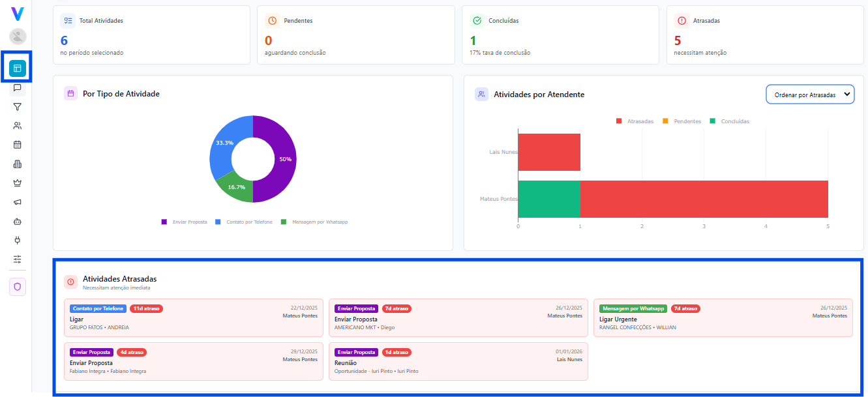Viewport: 868px width, 397px height.
Task: Open Reunião task for Iuri Pinto
Action: coord(458,361)
